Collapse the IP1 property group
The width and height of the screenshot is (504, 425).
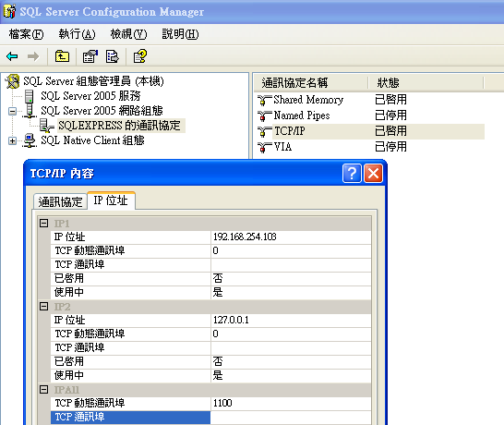[x=43, y=223]
